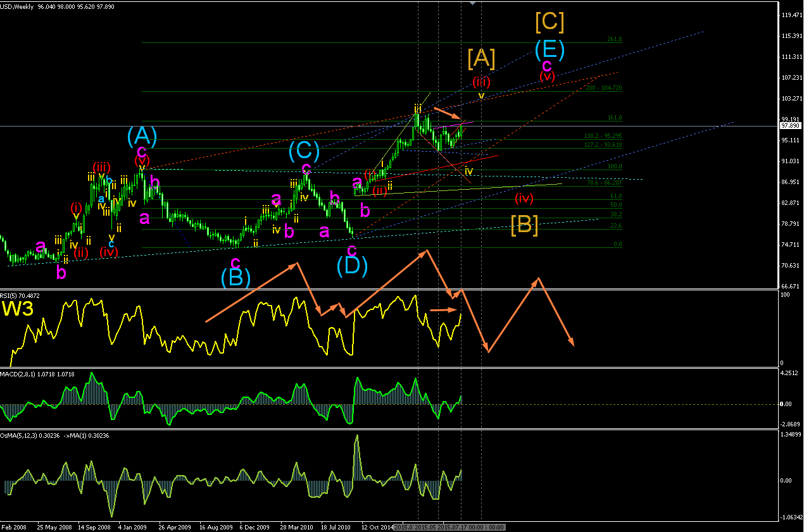Select the orange [C] wave label
The width and height of the screenshot is (804, 532).
pyautogui.click(x=550, y=22)
